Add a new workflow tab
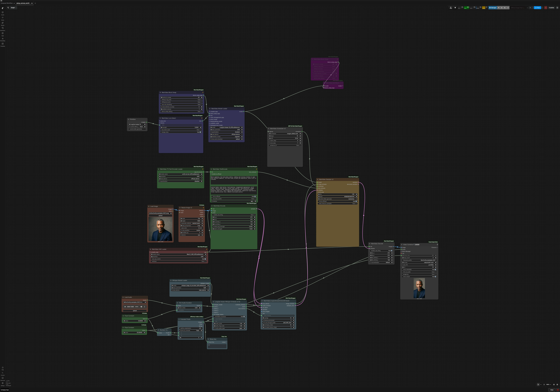Image resolution: width=560 pixels, height=392 pixels. tap(35, 3)
